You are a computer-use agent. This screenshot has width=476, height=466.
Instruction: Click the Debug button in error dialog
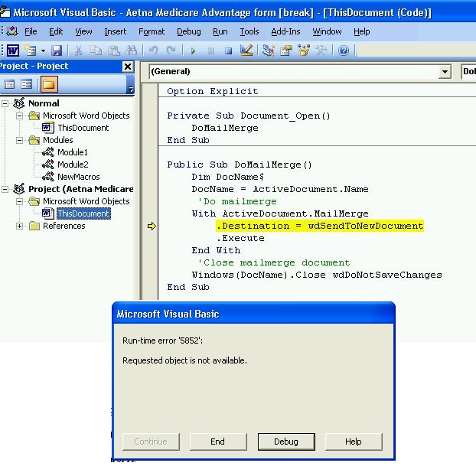286,442
